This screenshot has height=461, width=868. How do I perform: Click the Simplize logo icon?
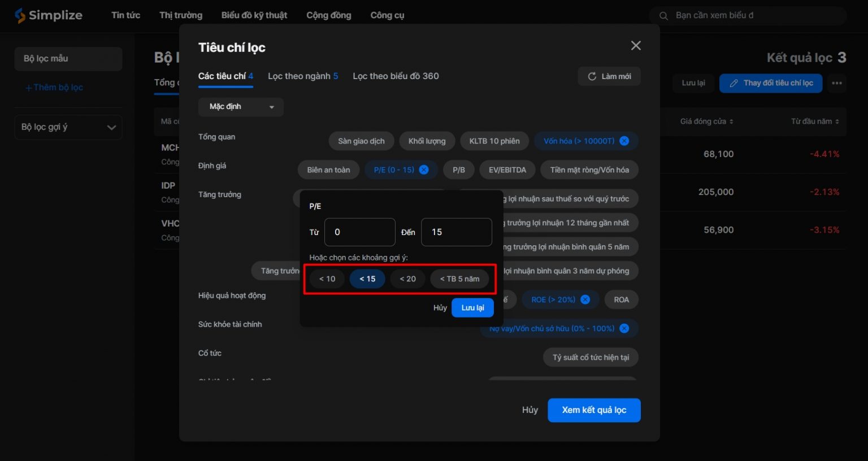(x=20, y=15)
